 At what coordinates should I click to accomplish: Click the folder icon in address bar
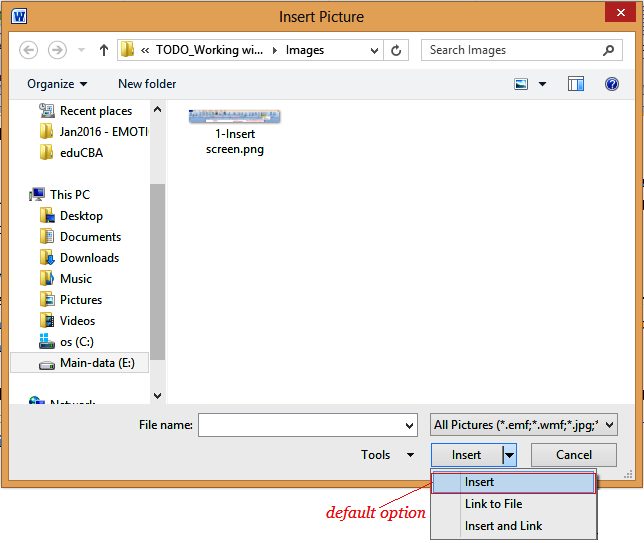tap(127, 50)
